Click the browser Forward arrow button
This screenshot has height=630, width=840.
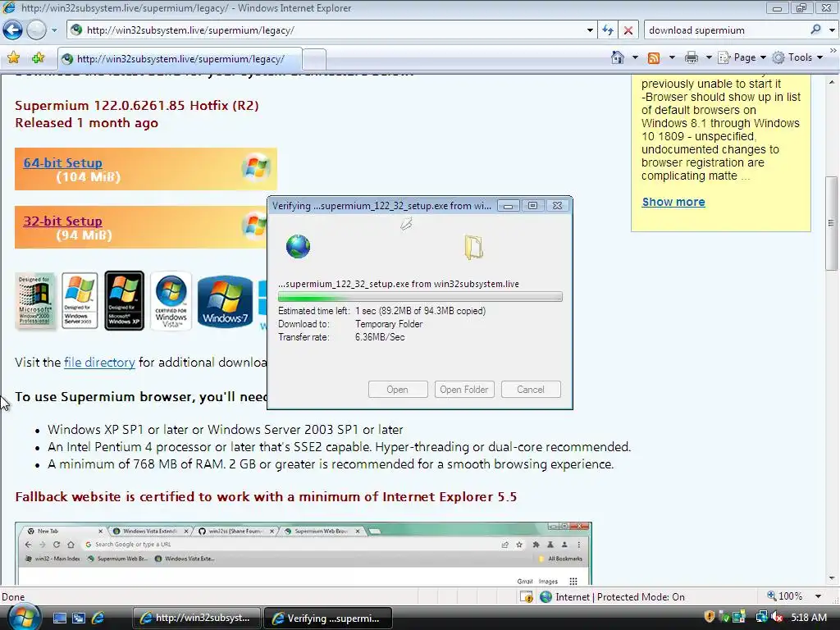tap(36, 30)
